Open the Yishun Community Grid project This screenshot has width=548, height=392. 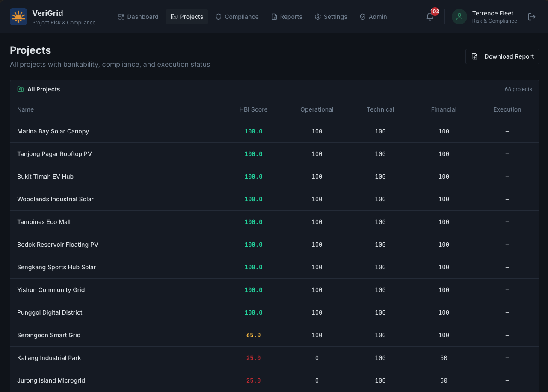click(x=275, y=290)
